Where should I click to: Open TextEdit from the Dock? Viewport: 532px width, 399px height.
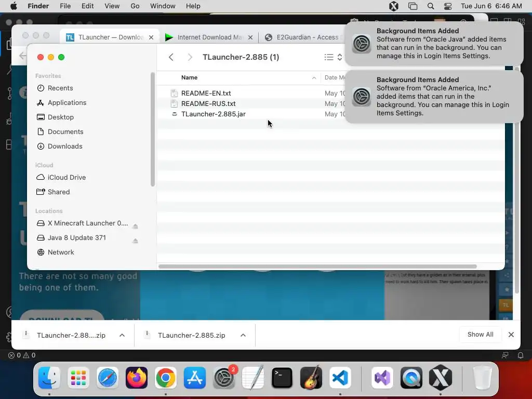point(253,378)
